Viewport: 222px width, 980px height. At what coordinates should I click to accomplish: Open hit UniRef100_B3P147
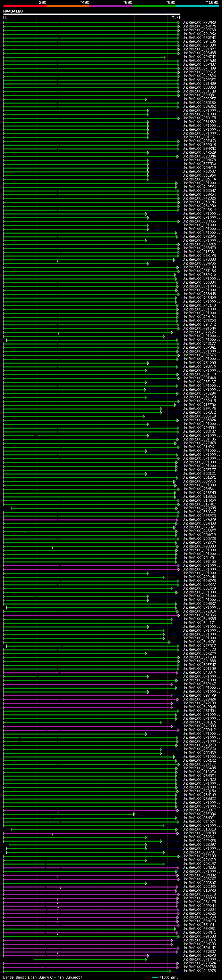[199, 684]
